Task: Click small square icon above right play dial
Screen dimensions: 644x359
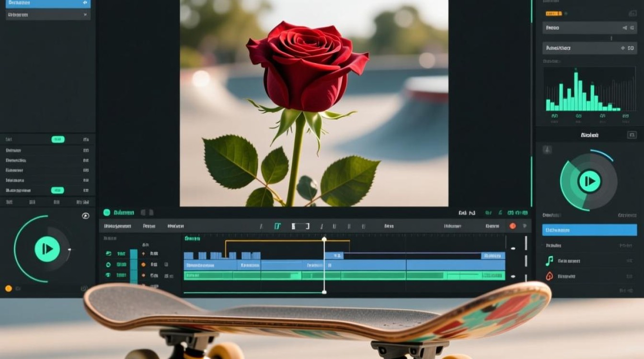Action: click(547, 150)
